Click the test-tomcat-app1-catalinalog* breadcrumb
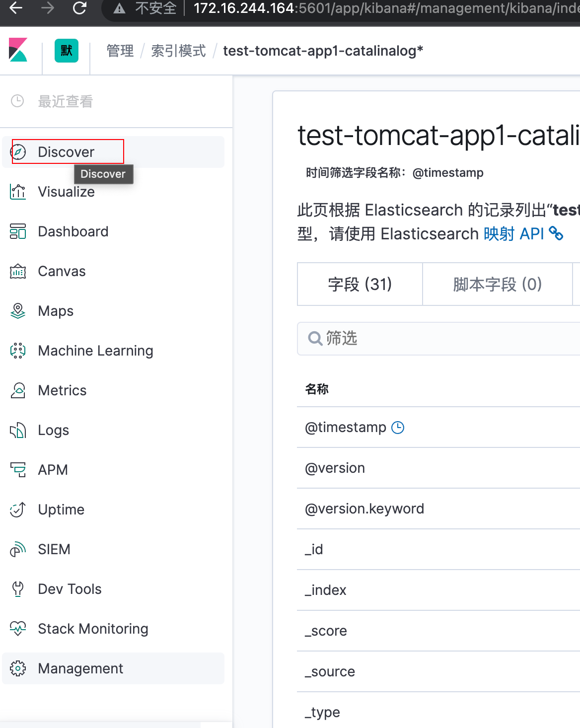The width and height of the screenshot is (580, 728). point(323,51)
